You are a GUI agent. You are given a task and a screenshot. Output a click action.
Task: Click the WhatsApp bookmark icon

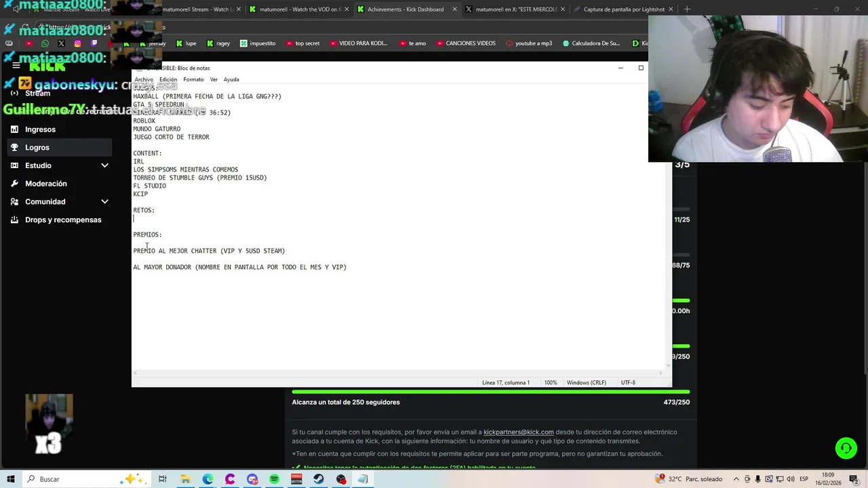pyautogui.click(x=45, y=43)
